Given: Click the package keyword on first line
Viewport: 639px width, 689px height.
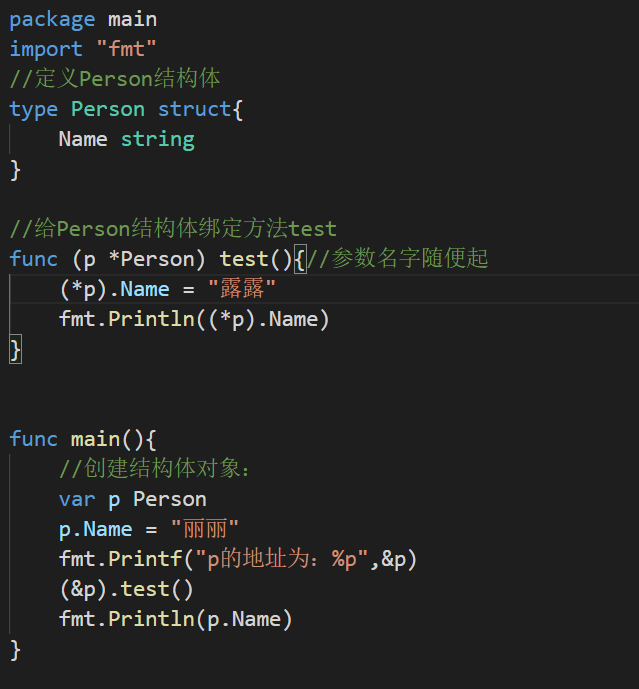Looking at the screenshot, I should pos(52,20).
